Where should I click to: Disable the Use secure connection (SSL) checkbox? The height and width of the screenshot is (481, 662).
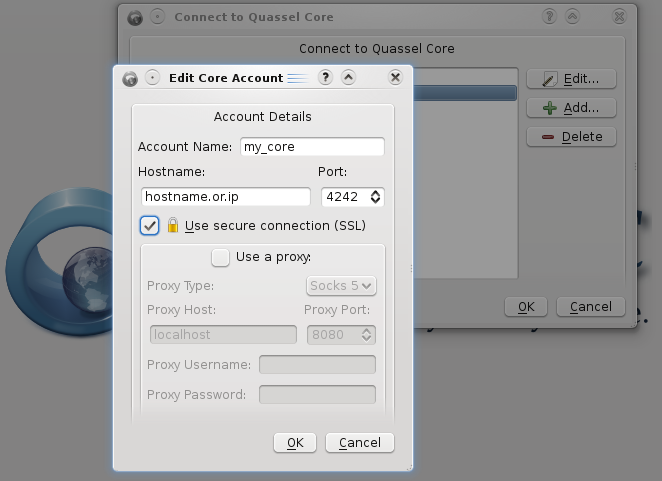click(149, 226)
